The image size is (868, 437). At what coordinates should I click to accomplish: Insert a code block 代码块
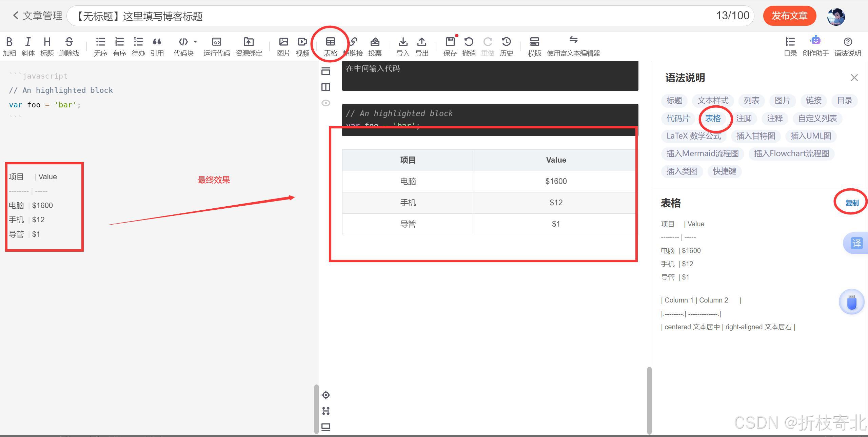(183, 46)
